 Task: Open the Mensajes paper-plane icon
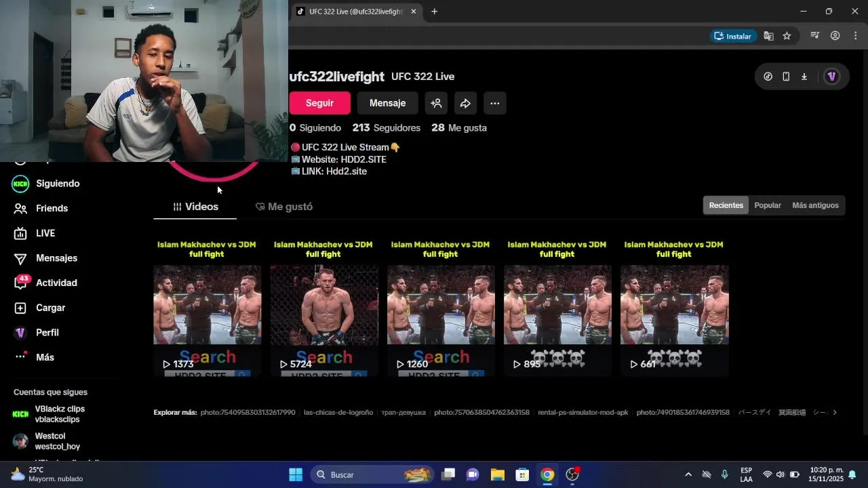(x=20, y=258)
